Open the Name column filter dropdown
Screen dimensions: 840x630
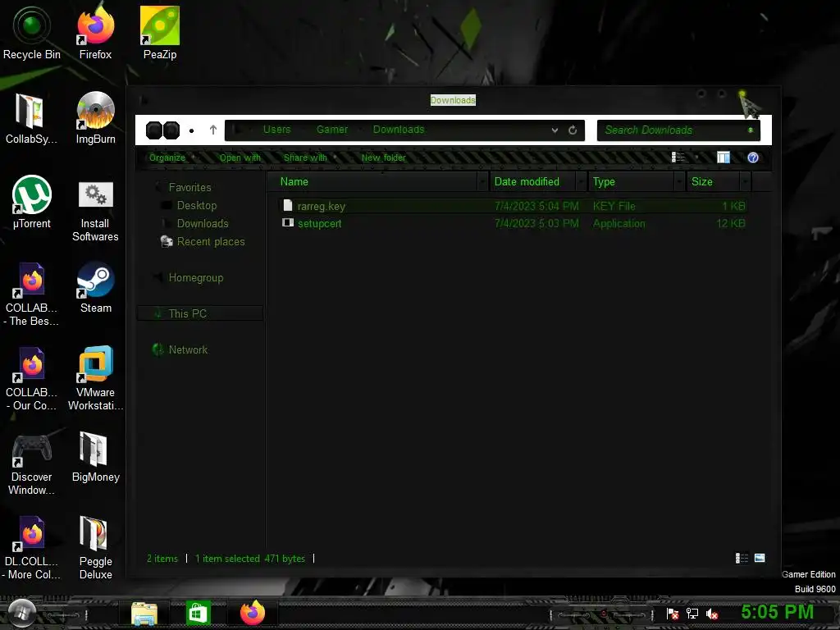(482, 182)
